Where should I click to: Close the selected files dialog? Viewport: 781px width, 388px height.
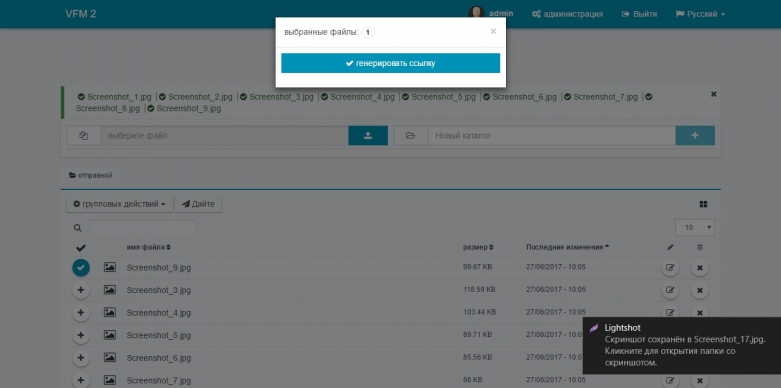(493, 31)
